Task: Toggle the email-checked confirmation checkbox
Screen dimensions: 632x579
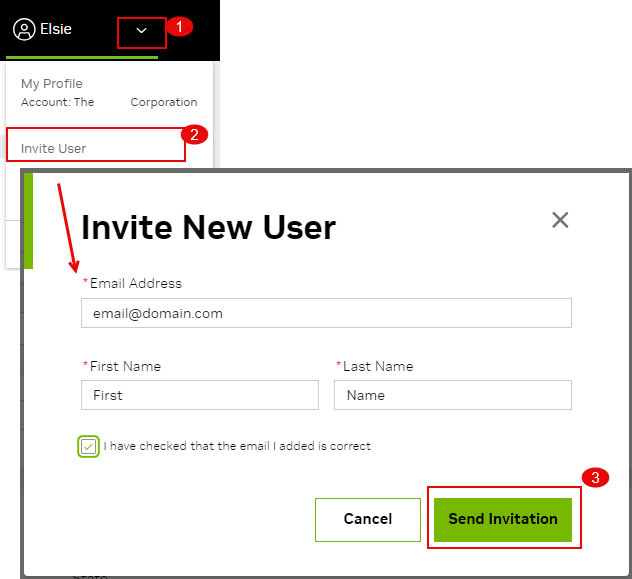Action: (88, 446)
